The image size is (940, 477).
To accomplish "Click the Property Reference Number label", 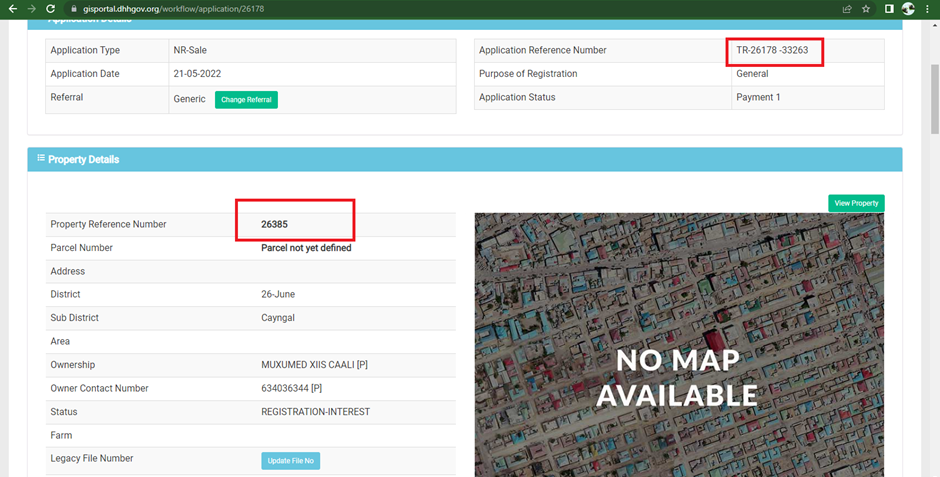I will point(109,224).
